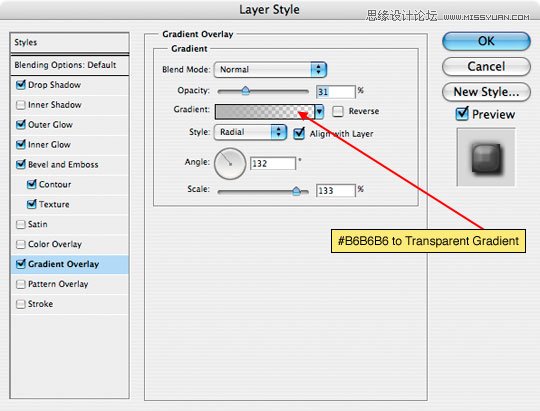Open the Styles list header
Image resolution: width=540 pixels, height=411 pixels.
[x=70, y=43]
